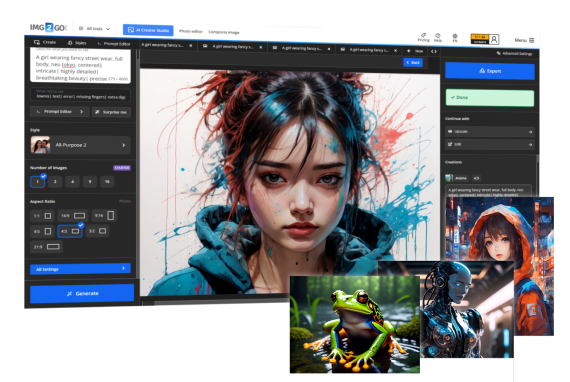Screen dimensions: 570x382
Task: Switch to the Styles tab
Action: coord(77,43)
